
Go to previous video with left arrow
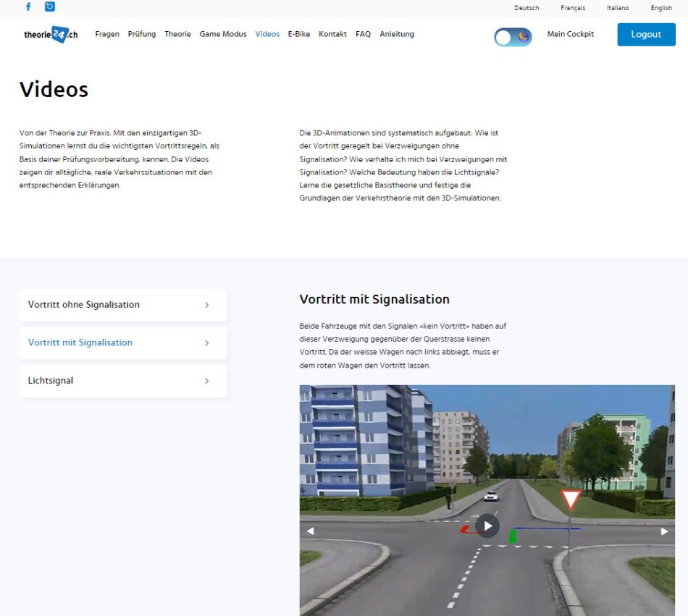coord(310,531)
